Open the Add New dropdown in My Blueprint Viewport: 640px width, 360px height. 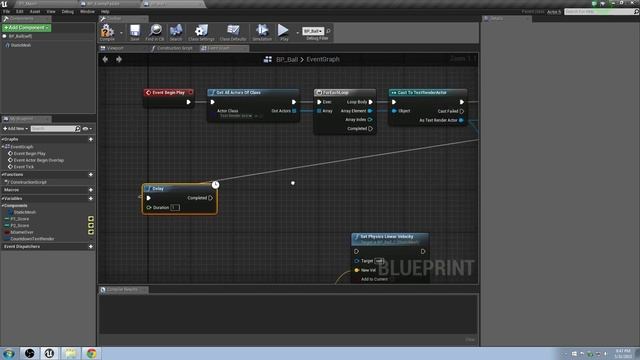pos(16,129)
